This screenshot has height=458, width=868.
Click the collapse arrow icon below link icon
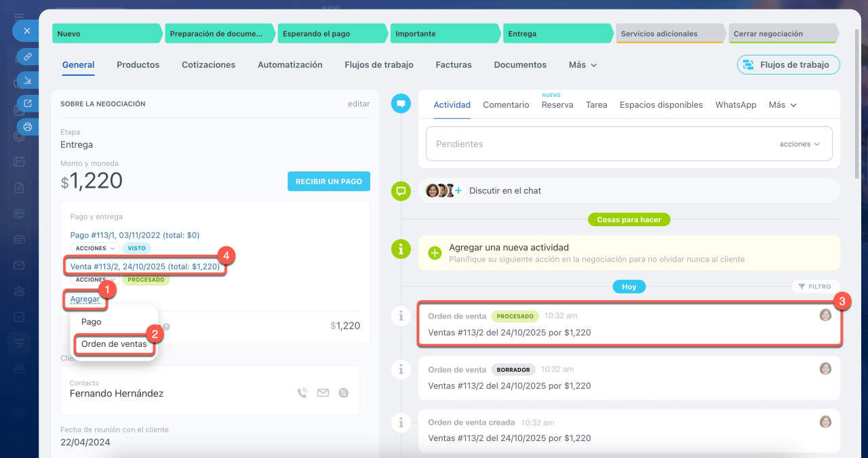[28, 81]
